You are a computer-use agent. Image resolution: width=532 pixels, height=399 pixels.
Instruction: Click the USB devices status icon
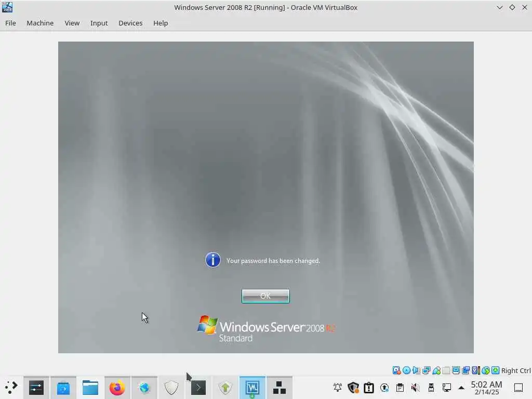[x=436, y=370]
